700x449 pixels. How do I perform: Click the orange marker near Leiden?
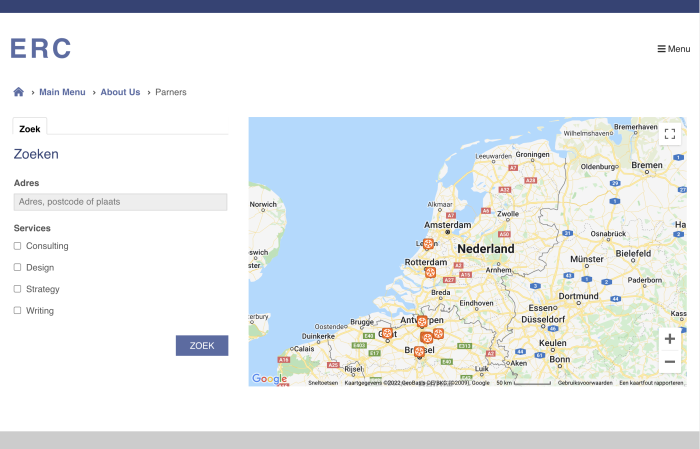coord(428,244)
